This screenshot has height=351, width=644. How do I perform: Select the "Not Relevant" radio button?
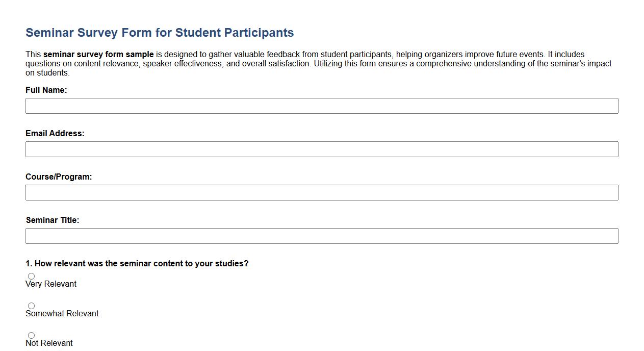[31, 335]
